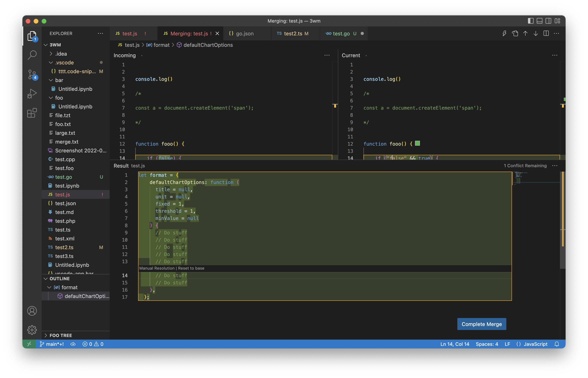The height and width of the screenshot is (378, 588).
Task: Go to next conflict using down arrow icon
Action: (x=535, y=33)
